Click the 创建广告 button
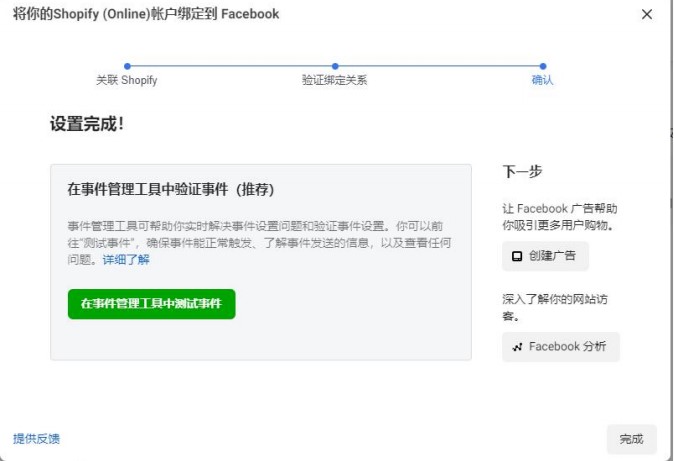 pyautogui.click(x=545, y=256)
